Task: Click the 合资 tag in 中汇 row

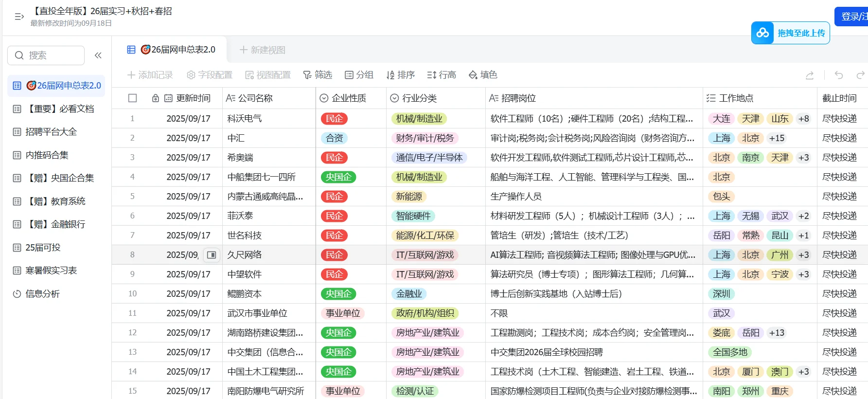Action: pos(334,138)
